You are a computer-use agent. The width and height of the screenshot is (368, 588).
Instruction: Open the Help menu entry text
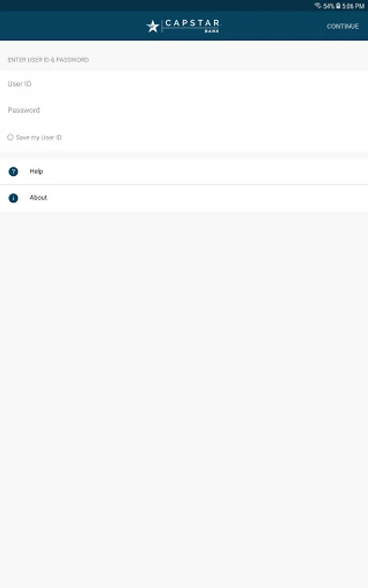pos(37,171)
